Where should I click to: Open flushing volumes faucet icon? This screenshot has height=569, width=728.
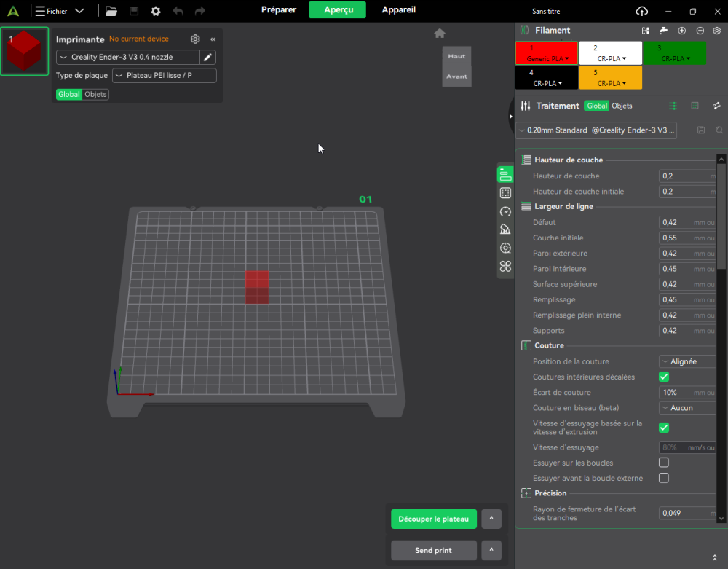[663, 31]
